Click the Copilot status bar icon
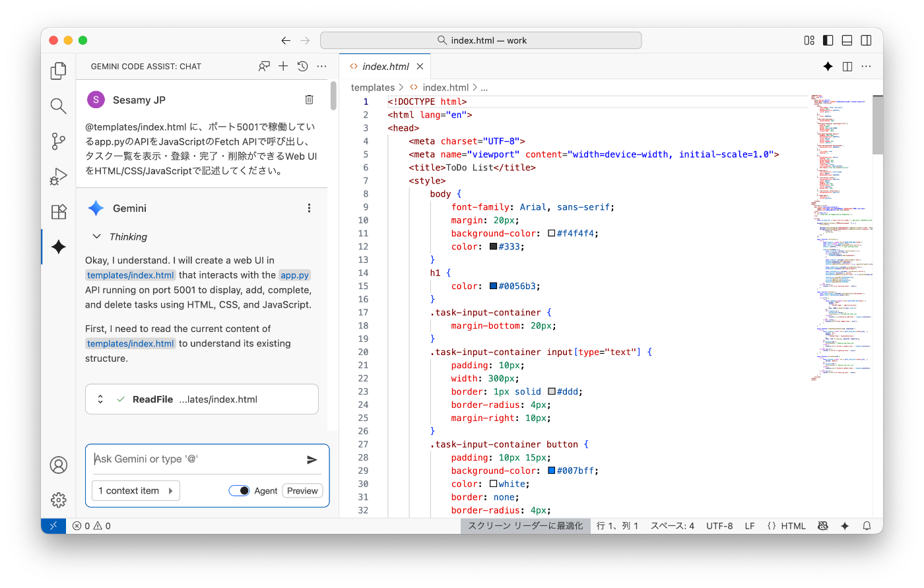 [823, 526]
